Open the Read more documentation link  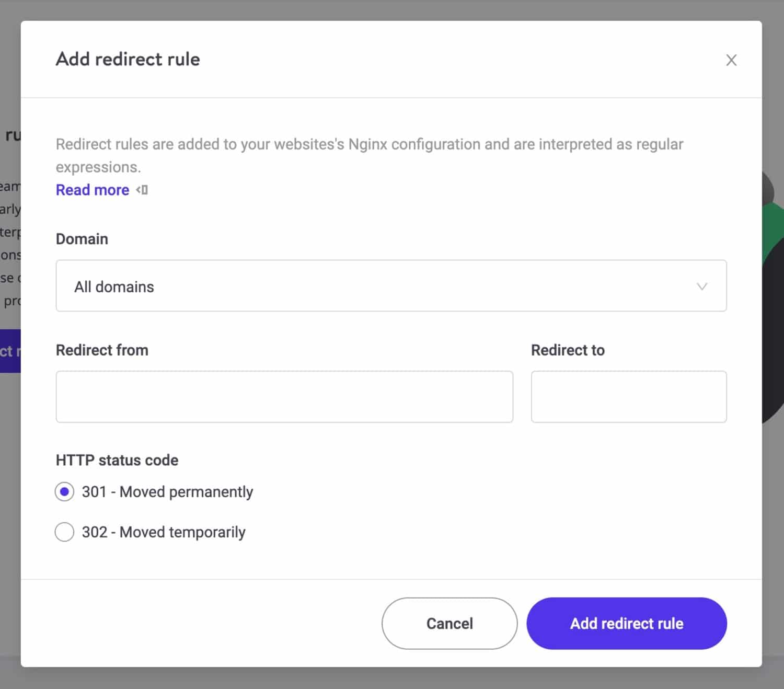pos(92,190)
